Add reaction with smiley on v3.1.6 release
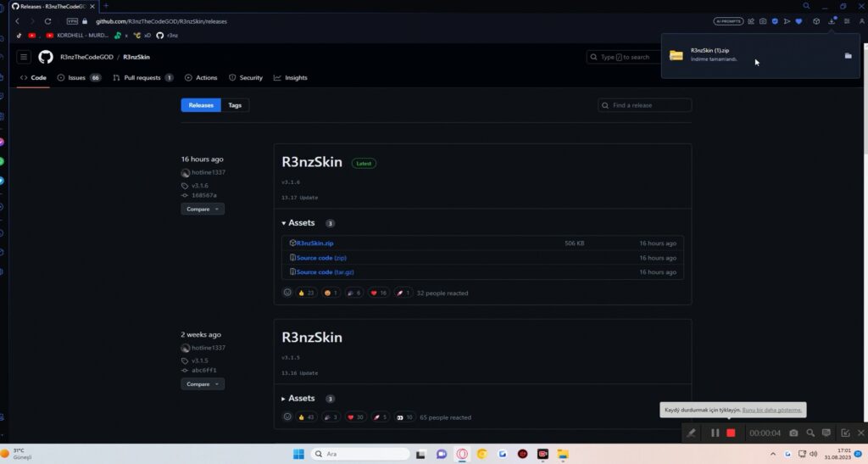Image resolution: width=868 pixels, height=464 pixels. click(287, 293)
